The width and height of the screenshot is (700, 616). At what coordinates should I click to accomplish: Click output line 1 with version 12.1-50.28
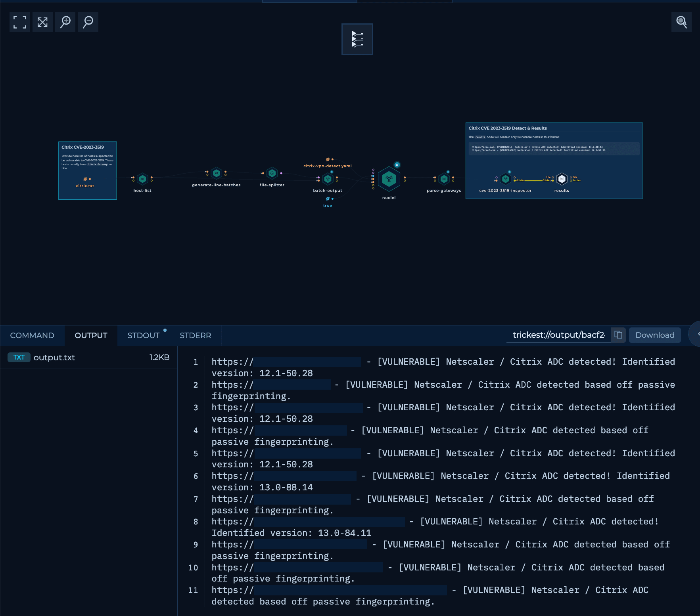pyautogui.click(x=443, y=367)
